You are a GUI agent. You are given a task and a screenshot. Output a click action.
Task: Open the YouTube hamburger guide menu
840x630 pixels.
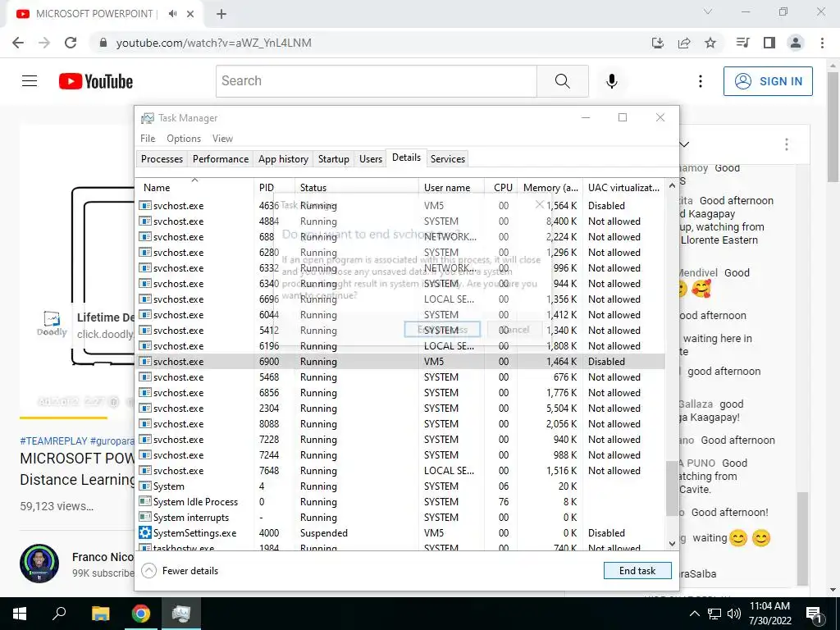(x=30, y=81)
